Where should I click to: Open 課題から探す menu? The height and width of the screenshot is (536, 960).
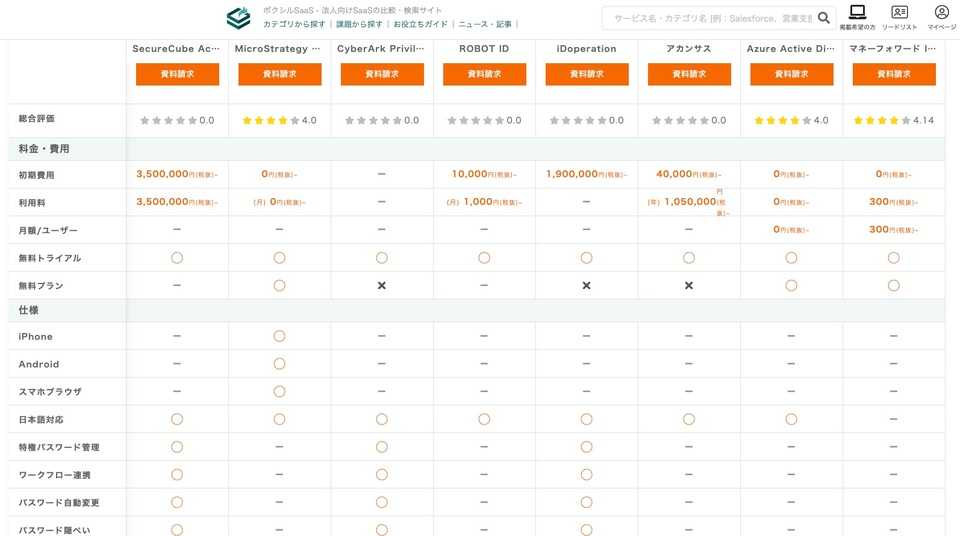tap(359, 25)
